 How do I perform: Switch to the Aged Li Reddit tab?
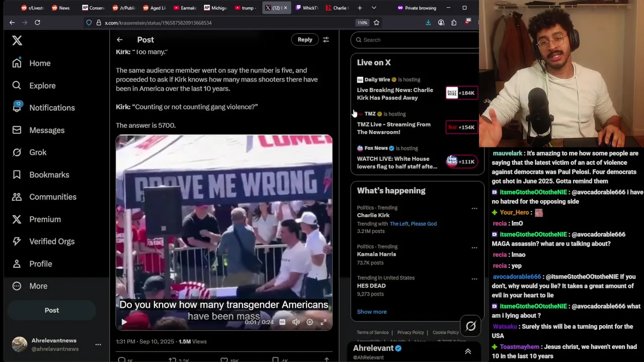click(x=154, y=8)
